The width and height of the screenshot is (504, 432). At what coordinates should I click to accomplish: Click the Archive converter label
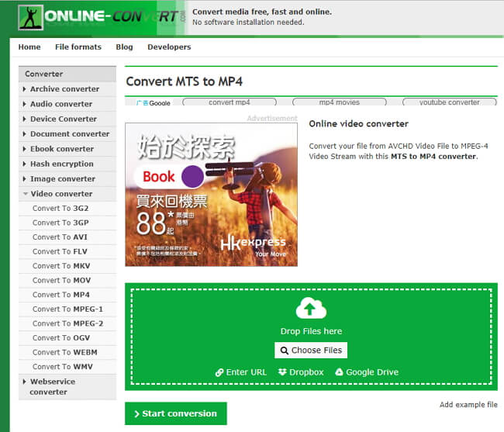[x=64, y=88]
